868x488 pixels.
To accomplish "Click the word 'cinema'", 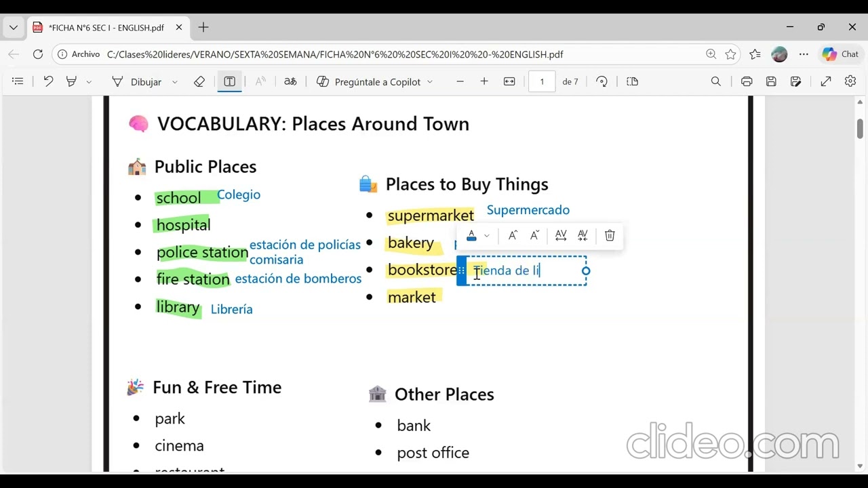I will pyautogui.click(x=179, y=445).
